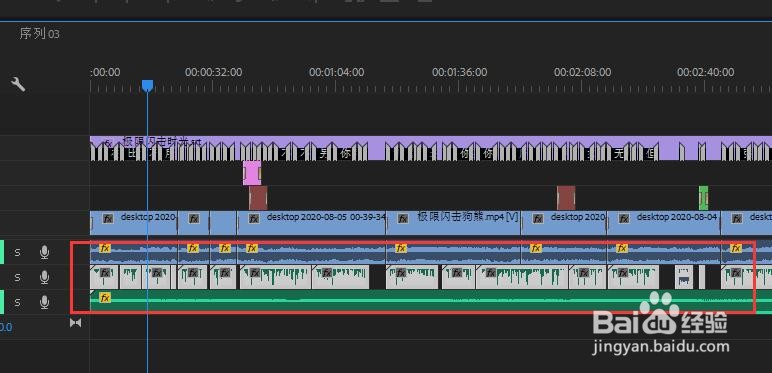Select the desktop 2020-08-04 video clip
The image size is (772, 373).
[x=664, y=223]
